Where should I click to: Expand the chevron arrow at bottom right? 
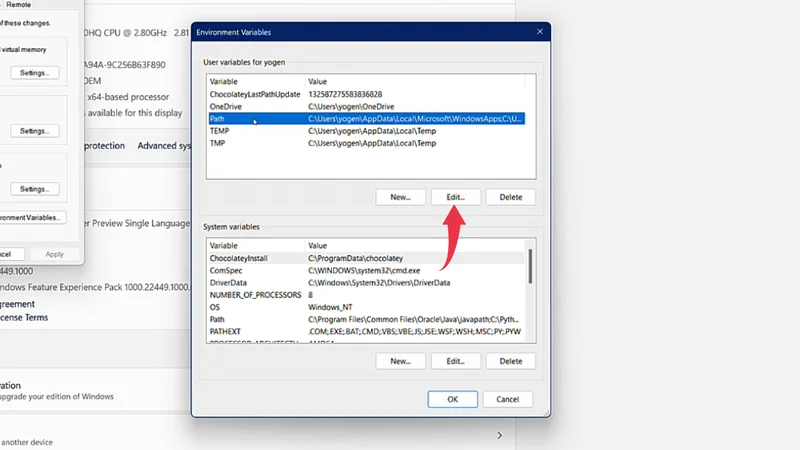tap(500, 436)
